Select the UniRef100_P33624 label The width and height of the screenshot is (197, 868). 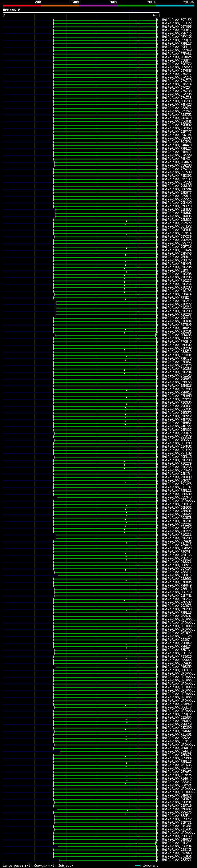pyautogui.click(x=177, y=250)
